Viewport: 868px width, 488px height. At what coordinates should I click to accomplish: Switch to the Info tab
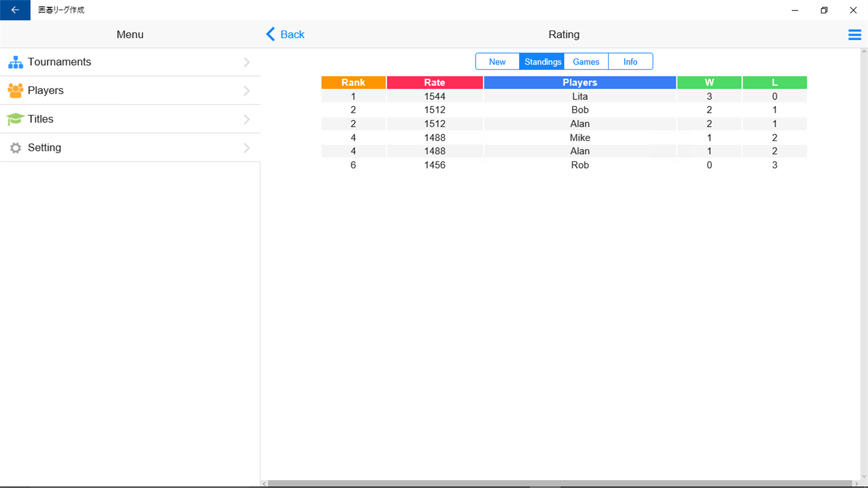coord(631,61)
